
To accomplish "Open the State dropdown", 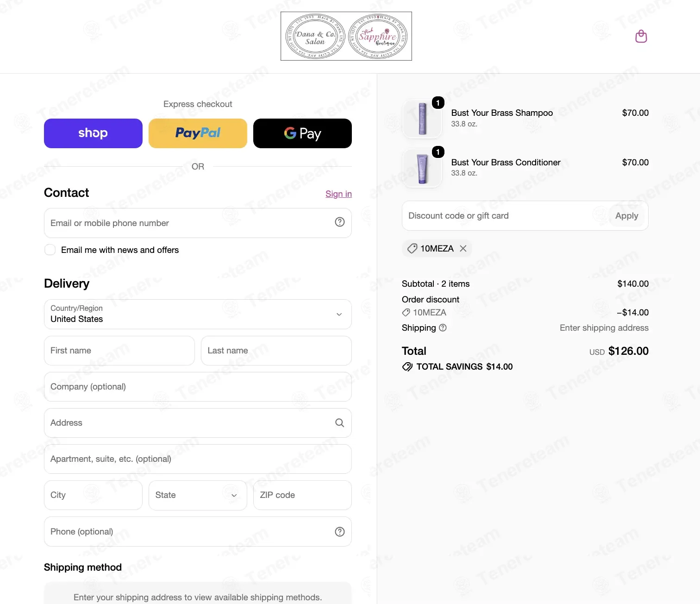I will (198, 495).
